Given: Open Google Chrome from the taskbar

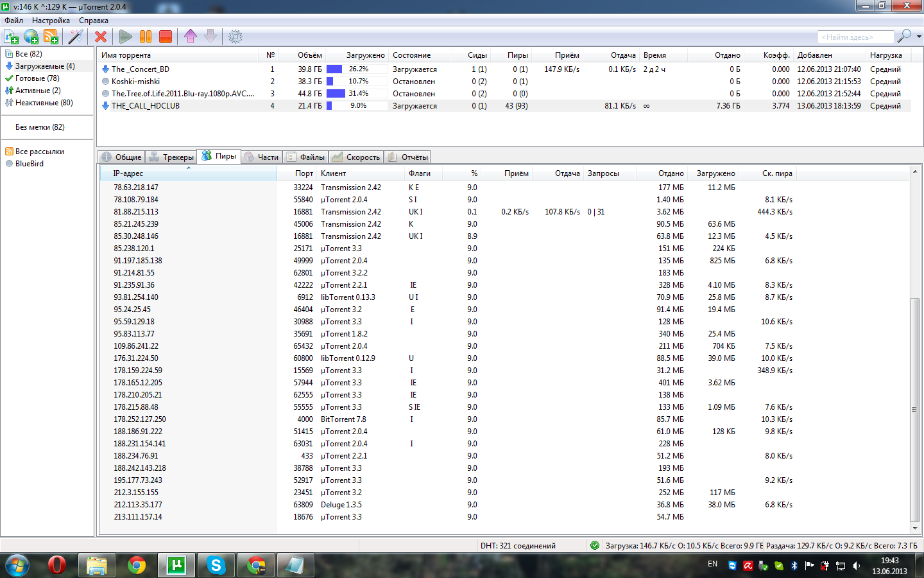Looking at the screenshot, I should pos(137,565).
